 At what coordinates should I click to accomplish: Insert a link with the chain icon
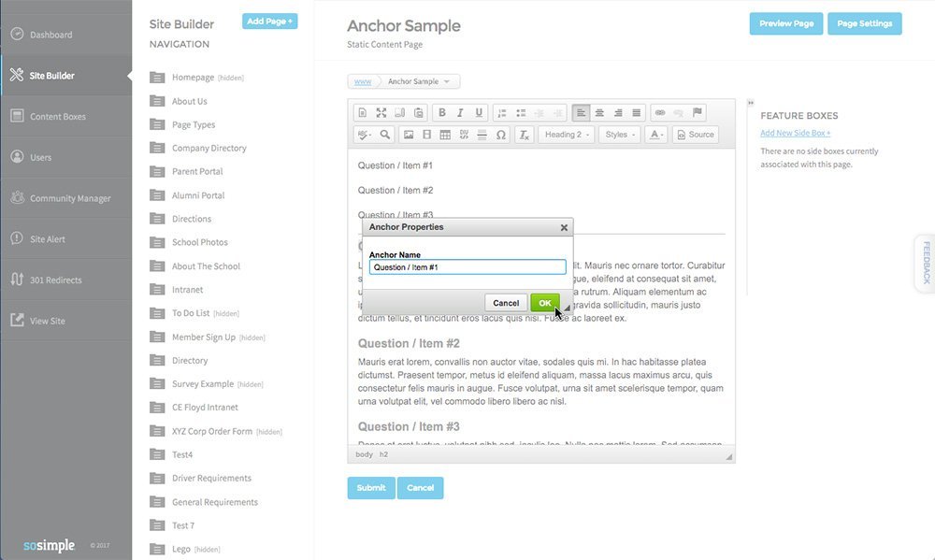click(x=659, y=112)
